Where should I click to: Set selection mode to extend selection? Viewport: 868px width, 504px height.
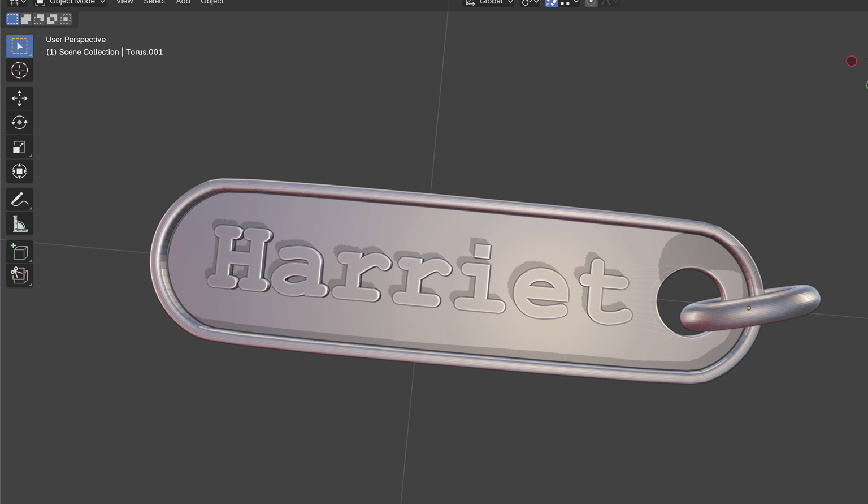point(26,19)
